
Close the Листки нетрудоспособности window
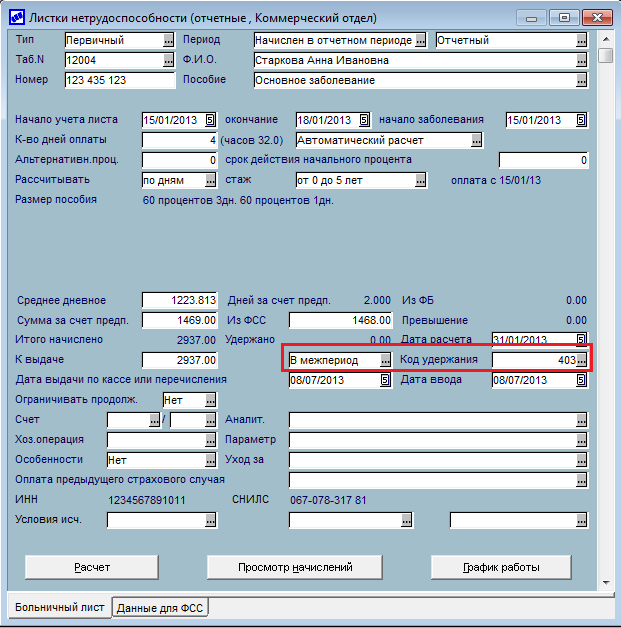click(x=597, y=18)
